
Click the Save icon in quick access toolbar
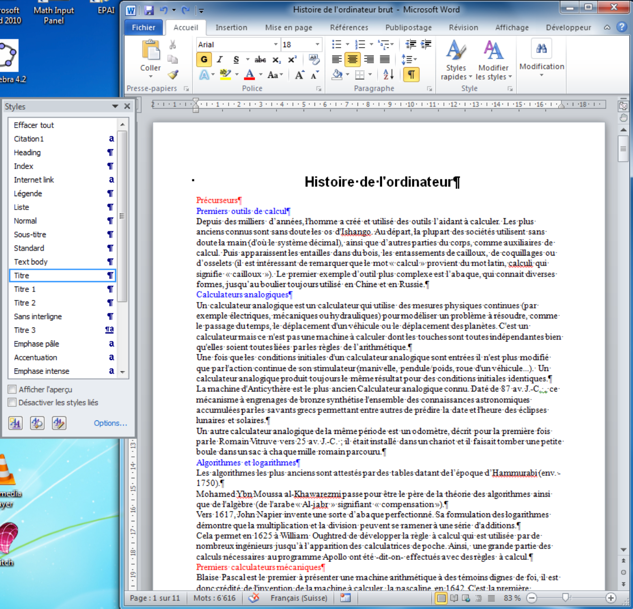(147, 10)
